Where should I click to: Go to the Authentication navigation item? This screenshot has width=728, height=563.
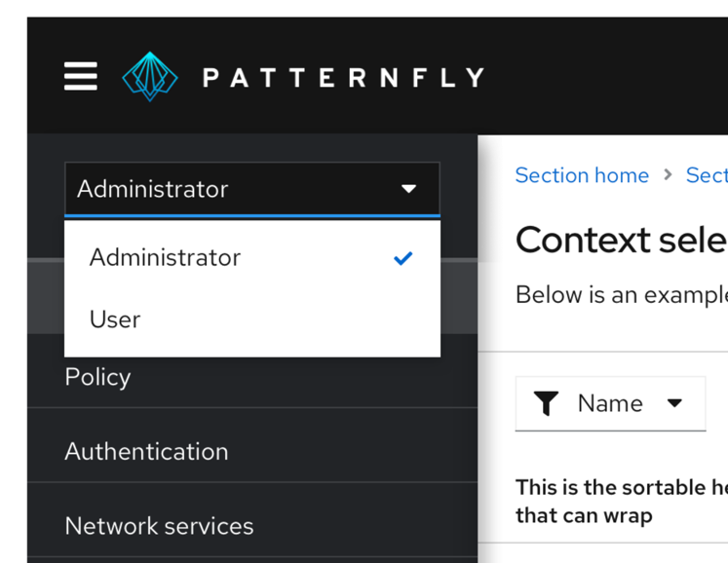click(146, 451)
